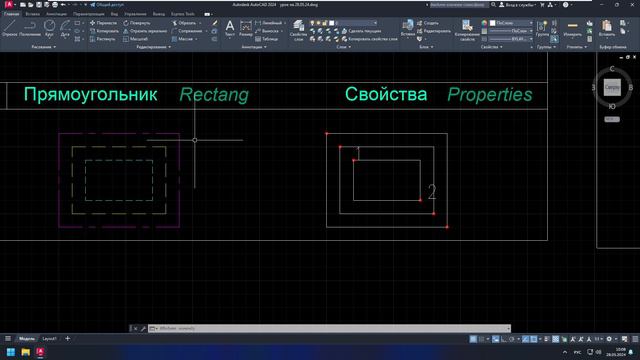The image size is (640, 360).
Task: Click the object color wheel swatch
Action: click(484, 23)
